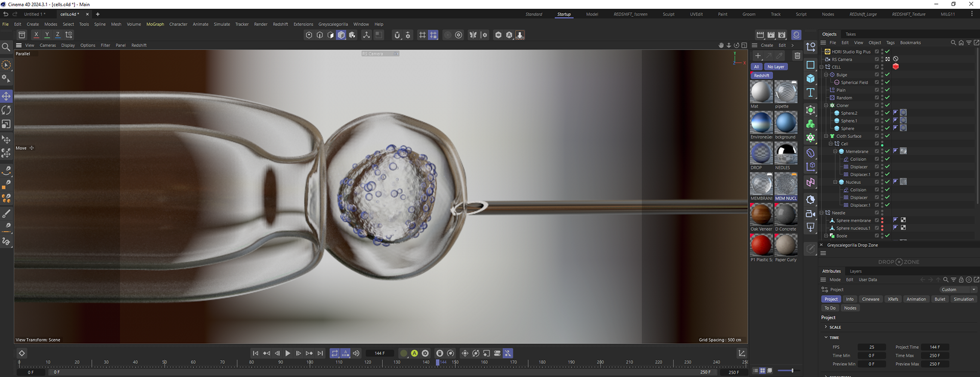Collapse the Memebrane object tree
The width and height of the screenshot is (980, 377).
click(x=836, y=151)
